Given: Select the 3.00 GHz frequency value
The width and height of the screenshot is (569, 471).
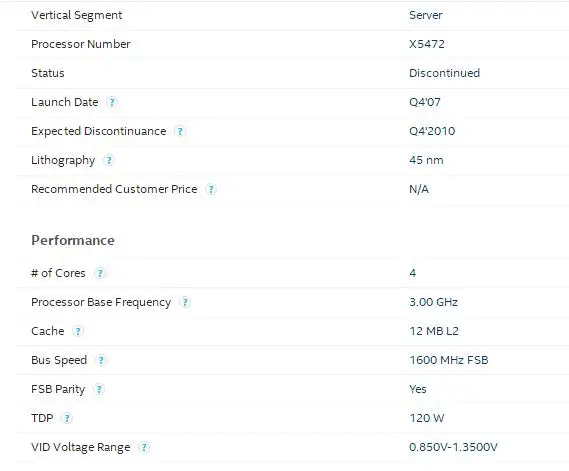Looking at the screenshot, I should [434, 302].
